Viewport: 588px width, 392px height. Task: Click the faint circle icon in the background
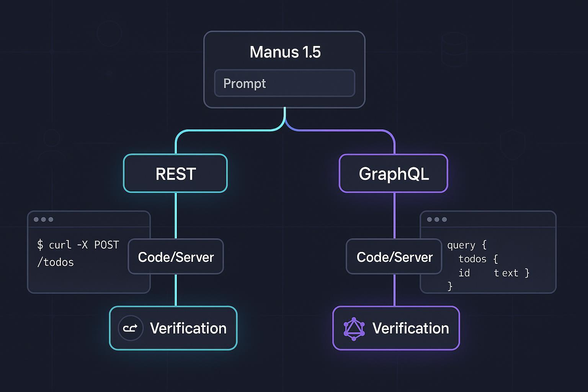click(x=109, y=34)
